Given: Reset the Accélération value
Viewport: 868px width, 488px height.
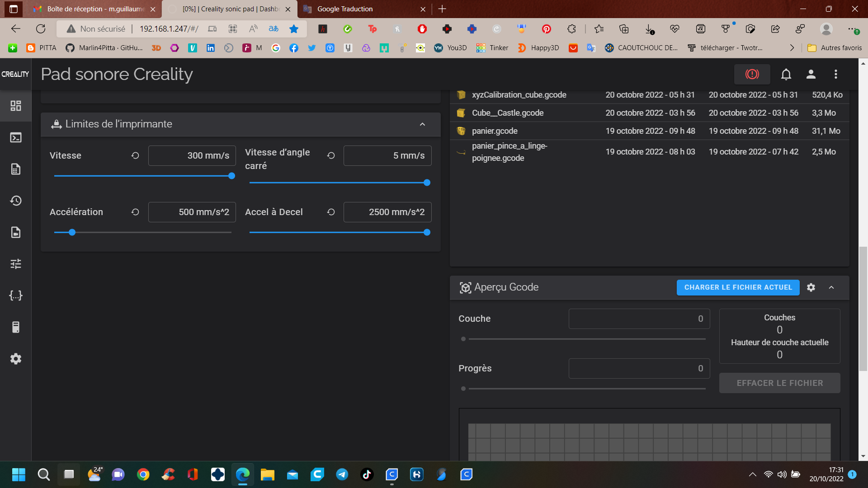Looking at the screenshot, I should click(x=135, y=212).
